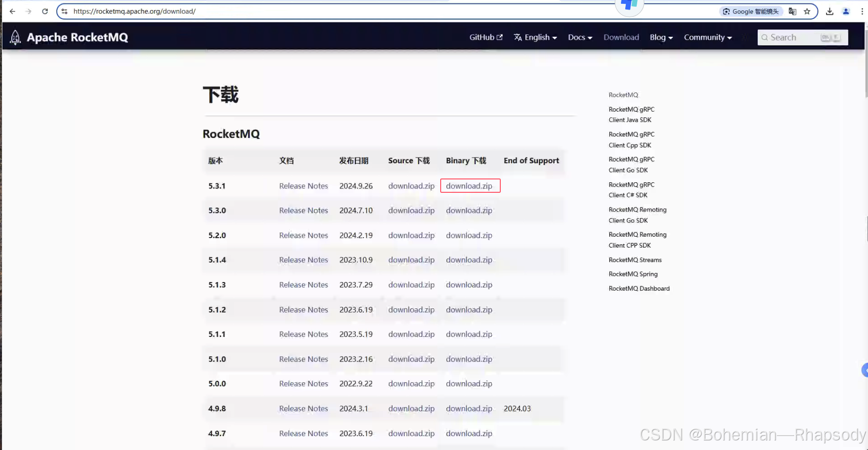Viewport: 868px width, 450px height.
Task: Open the RocketMQ Dashboard sidebar link
Action: click(x=639, y=288)
